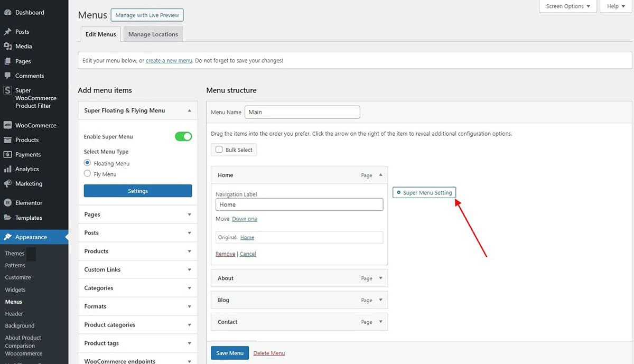Select the Floating Menu radio button

[88, 163]
